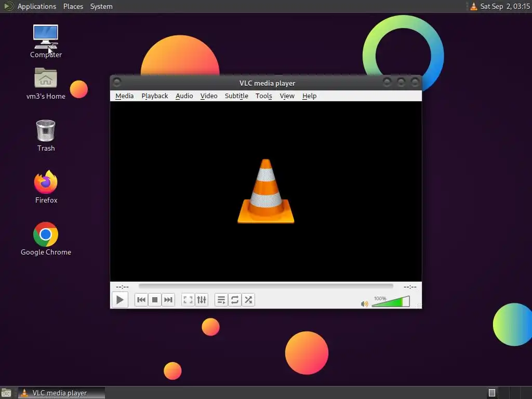This screenshot has width=532, height=399.
Task: Open the Subtitle menu
Action: click(x=236, y=96)
